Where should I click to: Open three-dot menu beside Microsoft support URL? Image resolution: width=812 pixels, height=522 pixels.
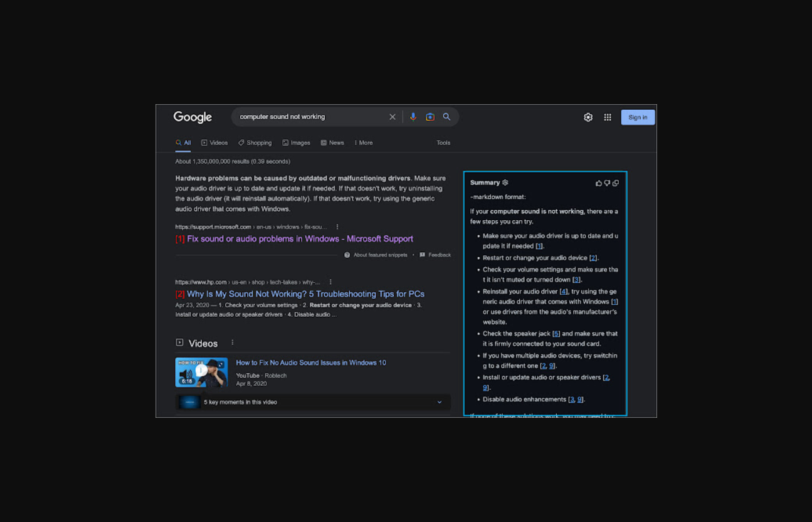[x=337, y=227]
